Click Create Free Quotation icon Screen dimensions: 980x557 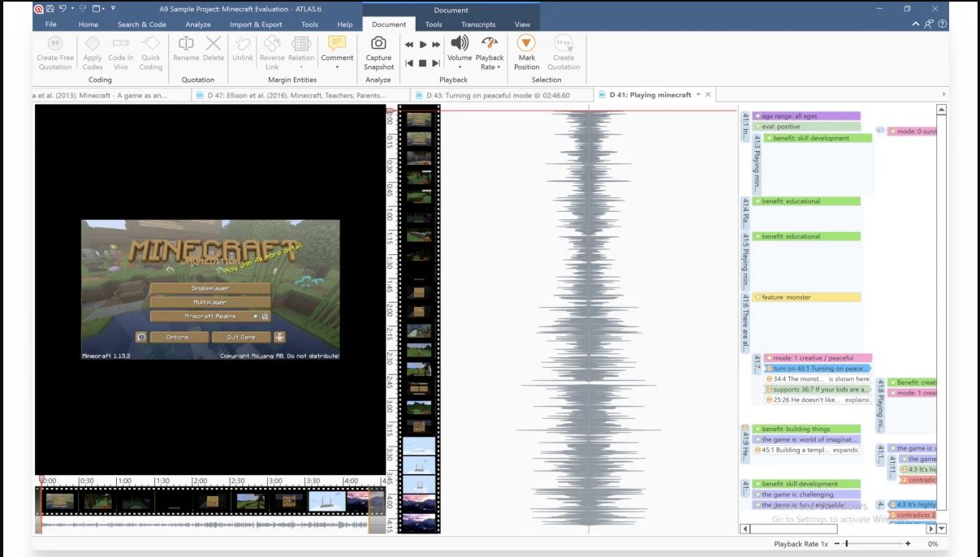[x=54, y=44]
